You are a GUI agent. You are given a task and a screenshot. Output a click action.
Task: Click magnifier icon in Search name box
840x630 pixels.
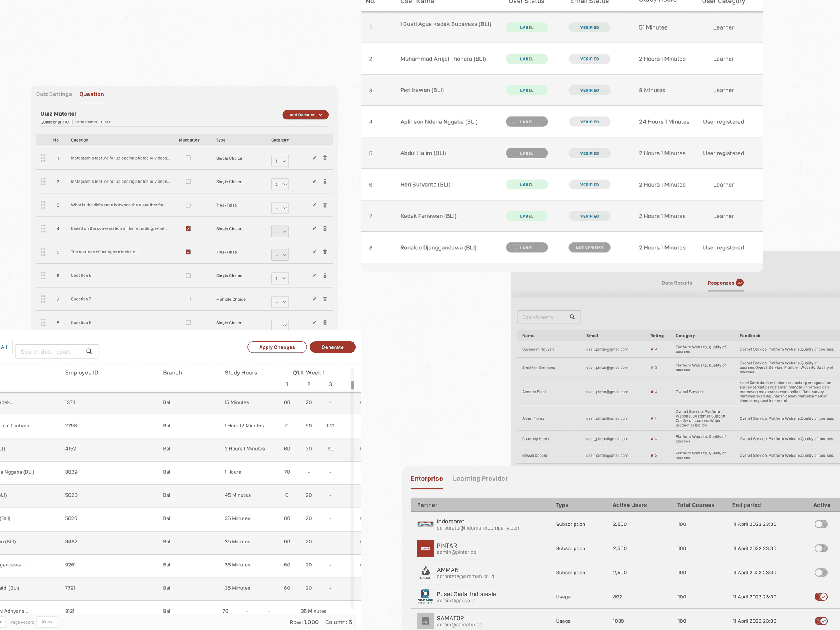click(572, 317)
